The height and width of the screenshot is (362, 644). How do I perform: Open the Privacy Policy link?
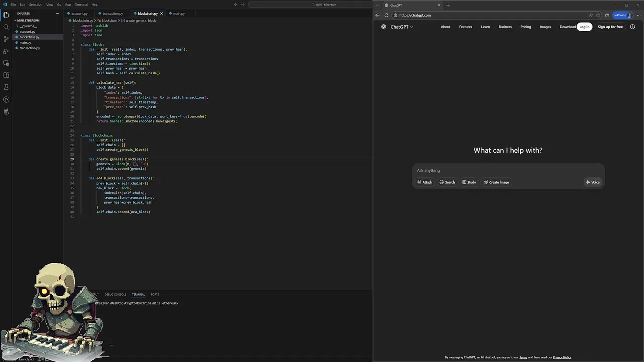pyautogui.click(x=562, y=357)
